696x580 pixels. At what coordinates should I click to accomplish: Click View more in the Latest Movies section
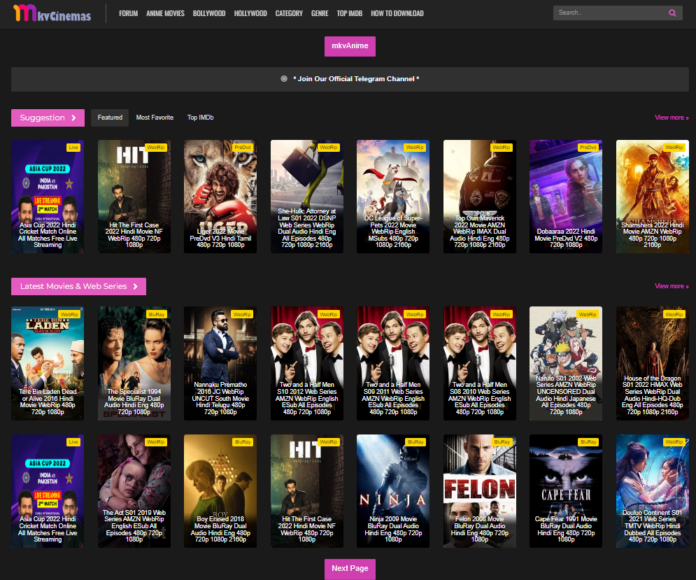coord(672,286)
